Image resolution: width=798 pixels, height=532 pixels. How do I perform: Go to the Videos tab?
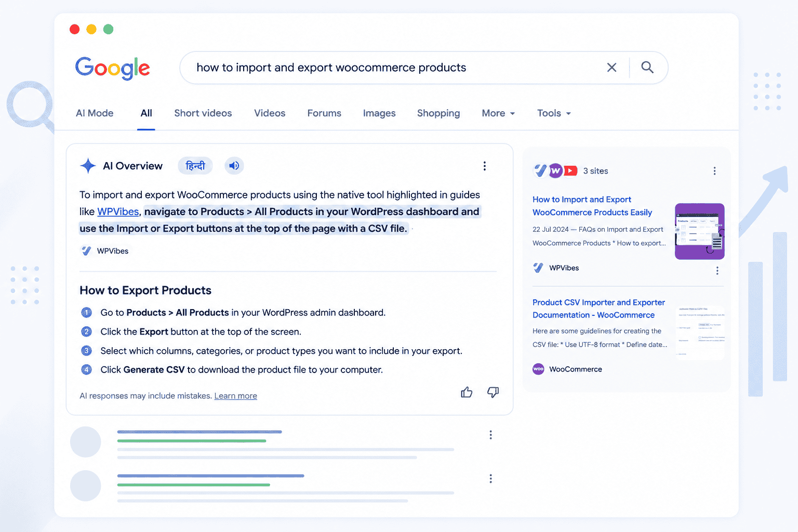click(270, 113)
